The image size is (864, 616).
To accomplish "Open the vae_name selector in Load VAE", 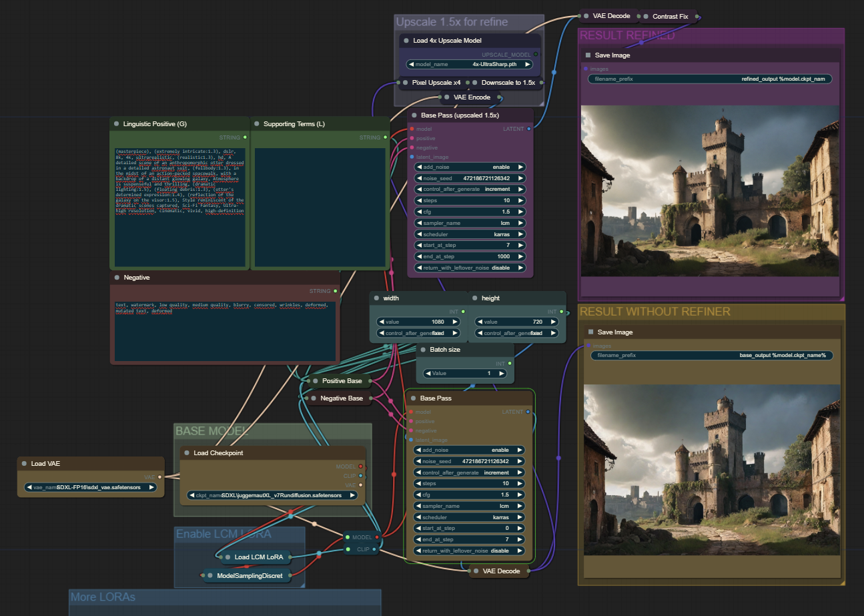I will point(89,487).
